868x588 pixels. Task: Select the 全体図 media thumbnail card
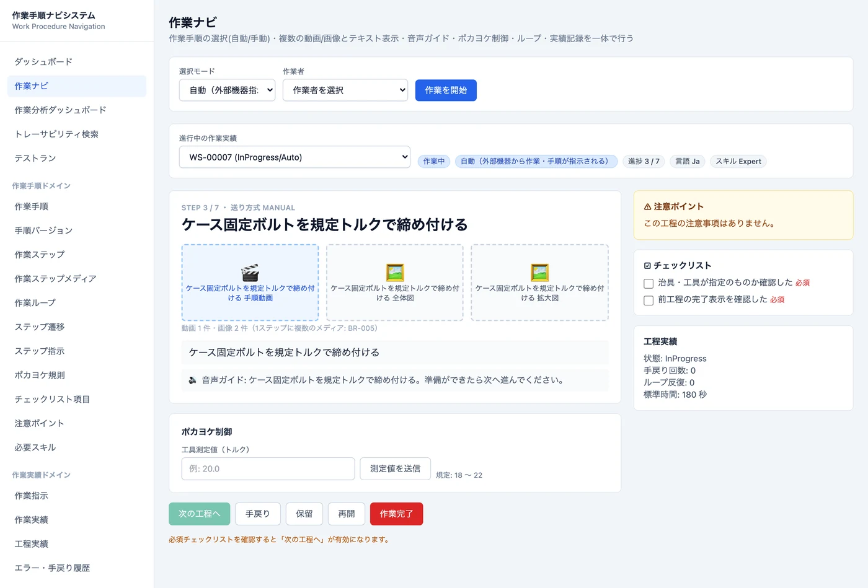click(x=395, y=283)
